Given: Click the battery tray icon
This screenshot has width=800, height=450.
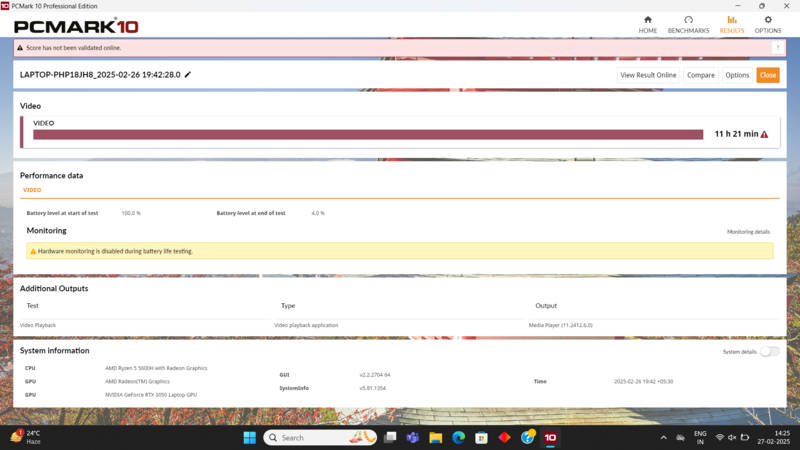Looking at the screenshot, I should [745, 437].
